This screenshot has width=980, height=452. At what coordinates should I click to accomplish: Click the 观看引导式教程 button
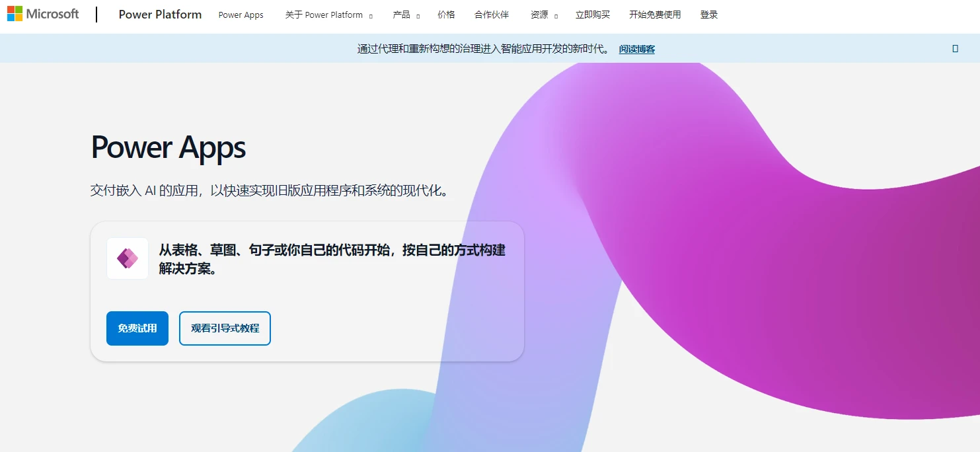pos(225,328)
